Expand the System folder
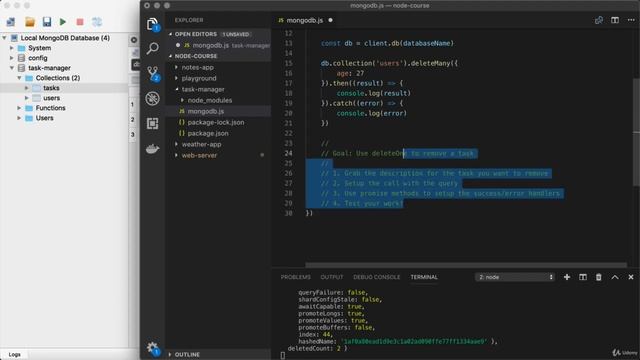 click(x=12, y=48)
